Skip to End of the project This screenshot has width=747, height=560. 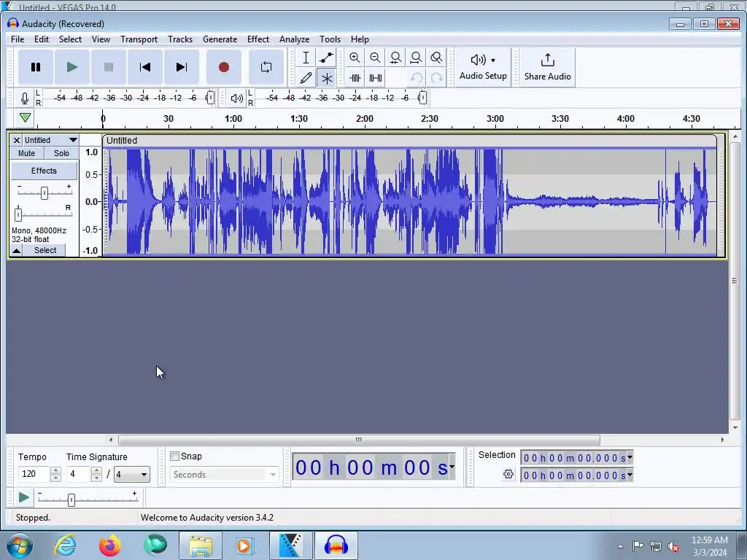182,67
